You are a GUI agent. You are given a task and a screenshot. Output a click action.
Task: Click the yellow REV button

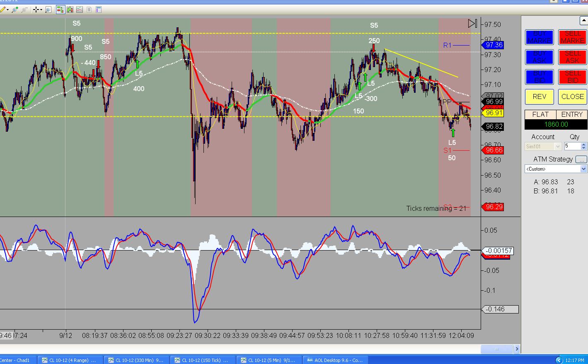(x=539, y=96)
